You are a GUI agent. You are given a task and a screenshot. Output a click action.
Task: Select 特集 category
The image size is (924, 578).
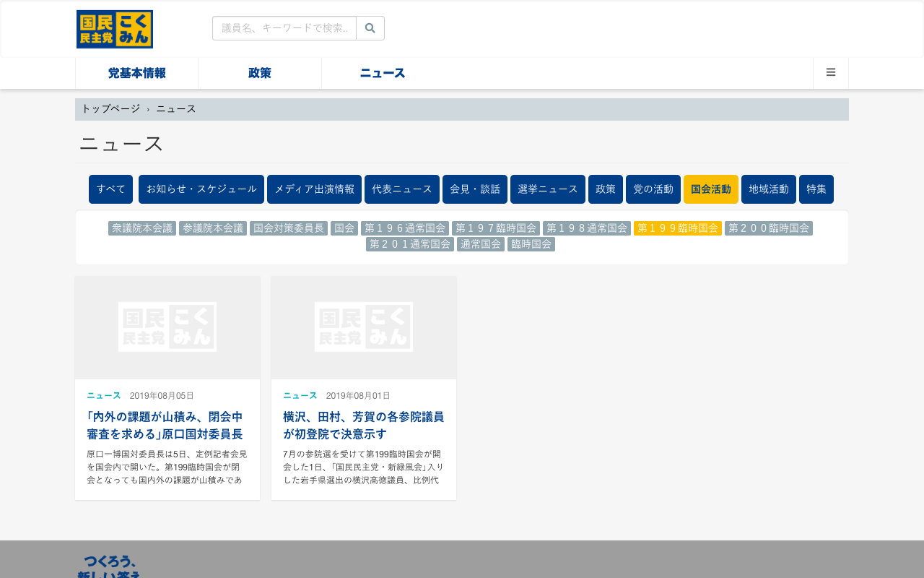click(816, 189)
